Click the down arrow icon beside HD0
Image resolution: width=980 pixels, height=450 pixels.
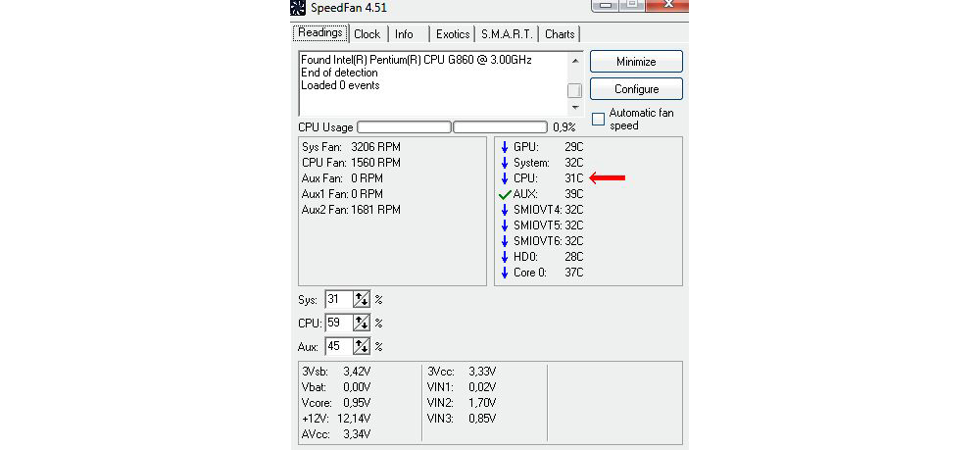tap(505, 257)
